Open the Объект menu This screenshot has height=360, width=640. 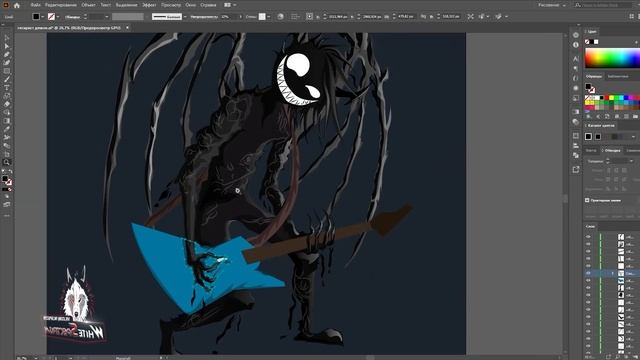coord(88,5)
